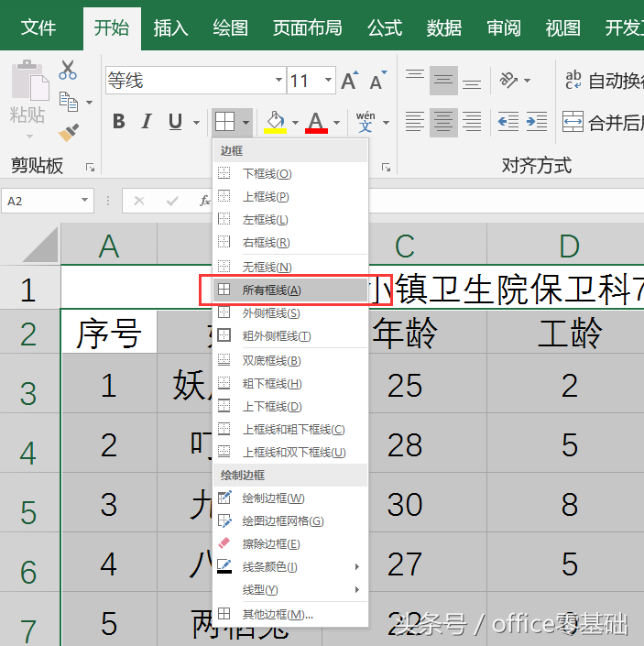Switch to the 公式 tab

click(x=385, y=28)
